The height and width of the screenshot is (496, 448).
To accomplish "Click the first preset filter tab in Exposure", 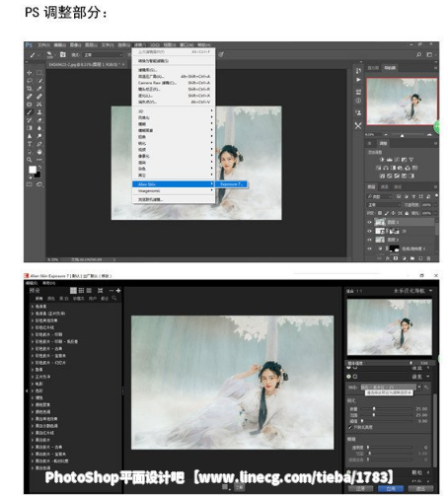I will [39, 299].
